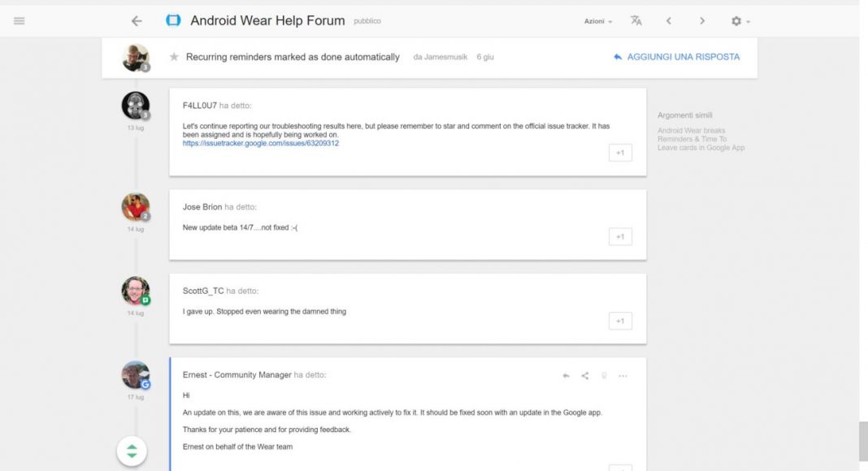Open Jose Brion profile avatar
Viewport: 868px width, 471px height.
(x=136, y=207)
